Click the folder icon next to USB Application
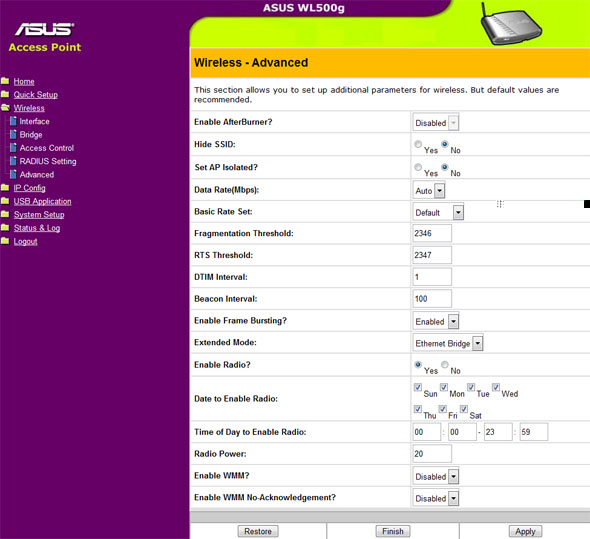Image resolution: width=590 pixels, height=539 pixels. 5,201
